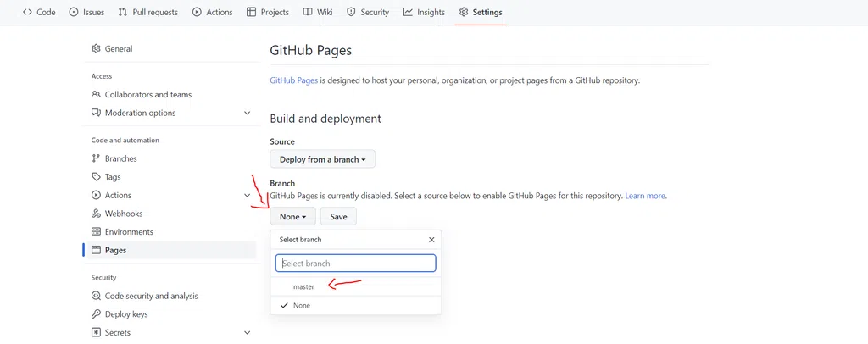Viewport: 868px width, 344px height.
Task: Click the Secrets asterisk icon
Action: point(96,332)
